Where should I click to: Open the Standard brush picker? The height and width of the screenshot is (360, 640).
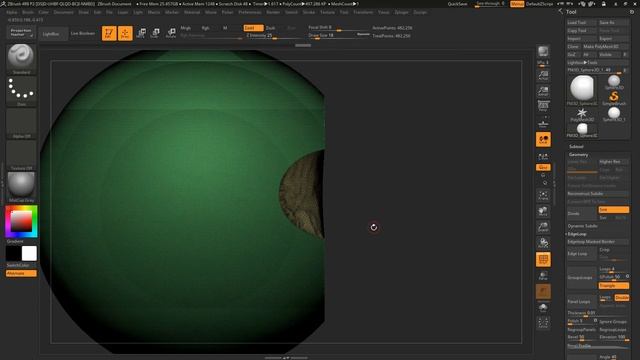pyautogui.click(x=21, y=59)
